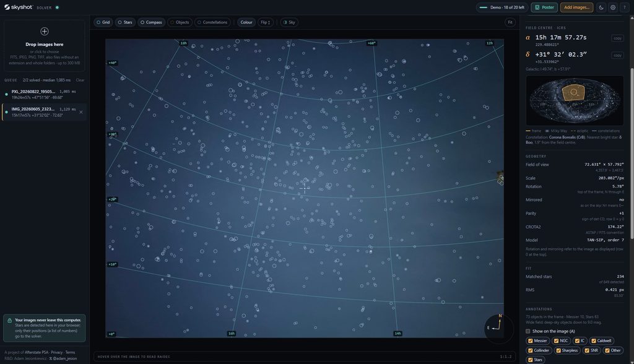Uncheck the IC annotation filter

[580, 340]
